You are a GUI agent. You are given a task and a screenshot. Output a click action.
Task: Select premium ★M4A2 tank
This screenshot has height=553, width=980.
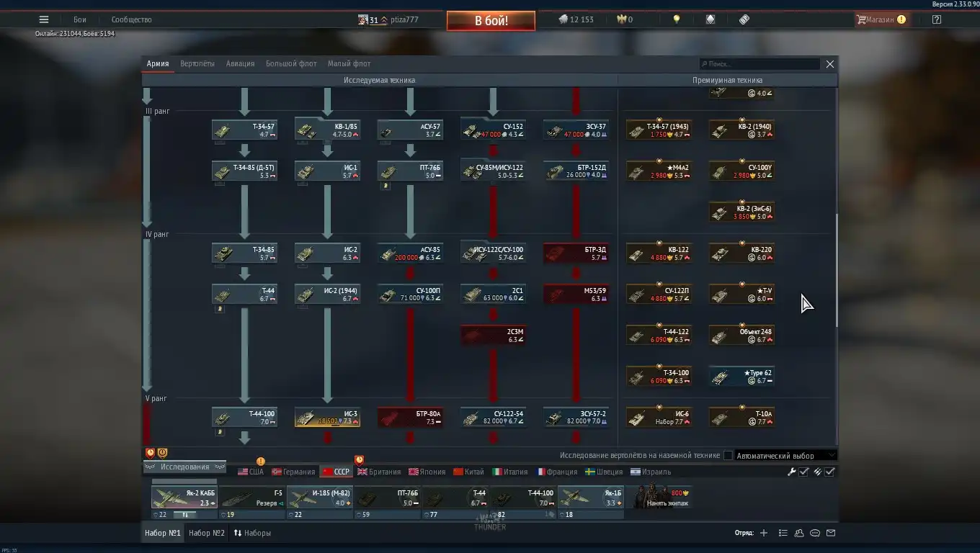pos(659,171)
